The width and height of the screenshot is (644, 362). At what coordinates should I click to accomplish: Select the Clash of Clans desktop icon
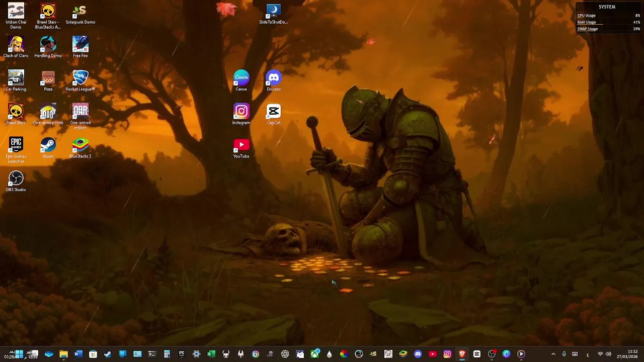pyautogui.click(x=16, y=47)
